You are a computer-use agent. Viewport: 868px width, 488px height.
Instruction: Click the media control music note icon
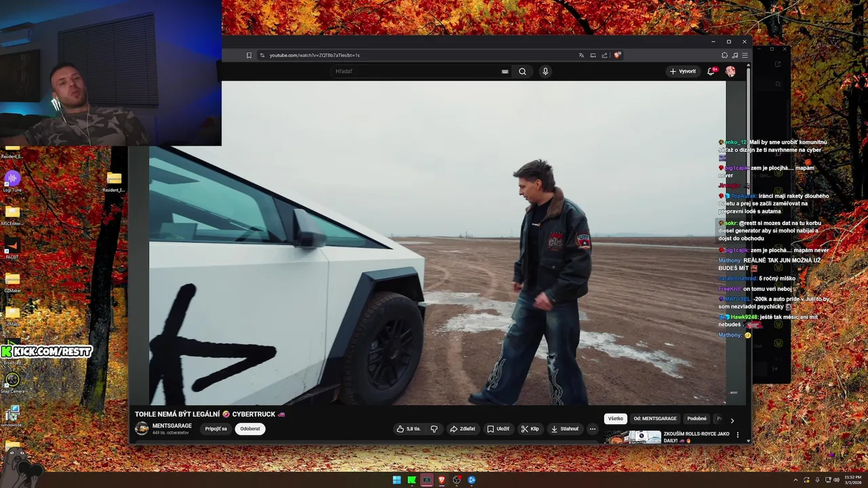pyautogui.click(x=734, y=55)
